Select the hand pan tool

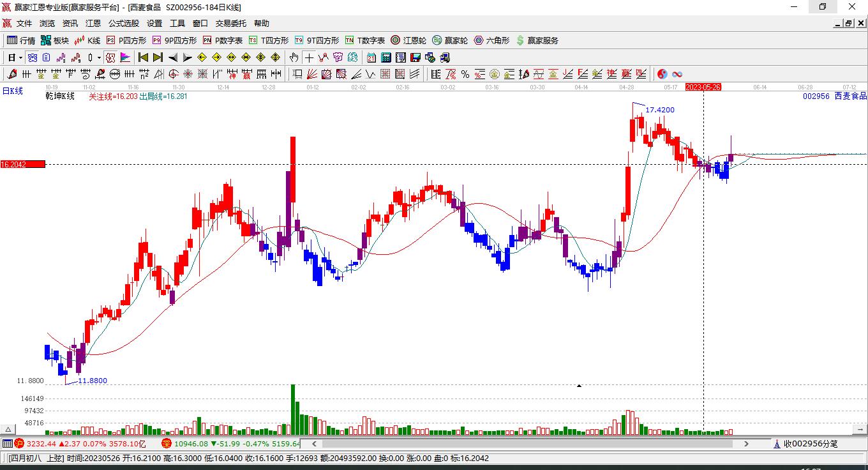pos(294,57)
